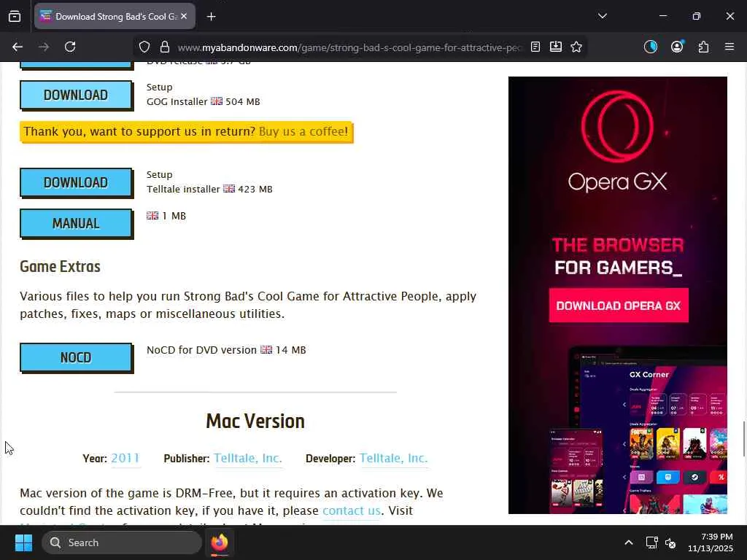
Task: Follow the Buy us a coffee link
Action: point(303,131)
